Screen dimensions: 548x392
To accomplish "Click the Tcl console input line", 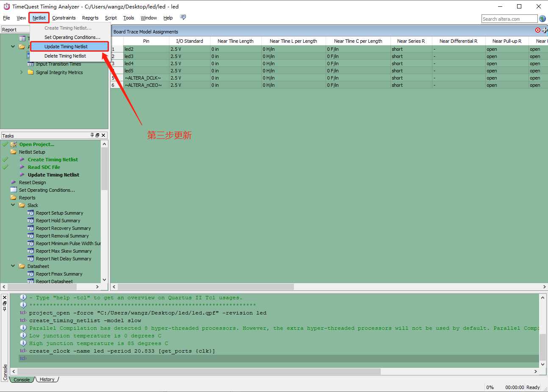I will coord(280,359).
